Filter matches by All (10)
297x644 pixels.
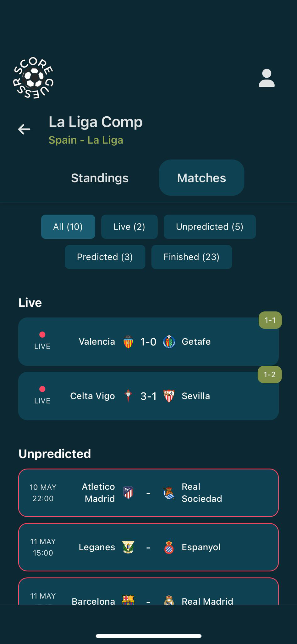click(x=68, y=227)
